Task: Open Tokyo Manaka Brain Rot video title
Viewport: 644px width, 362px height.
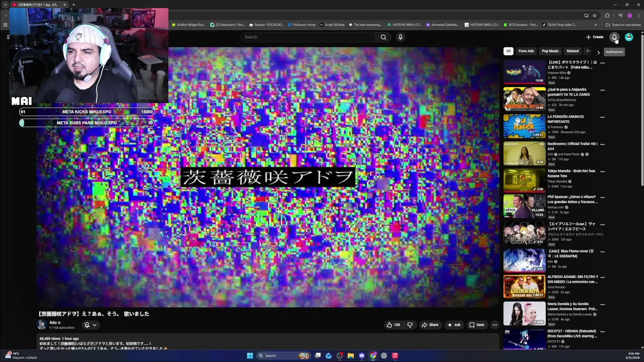Action: (572, 173)
